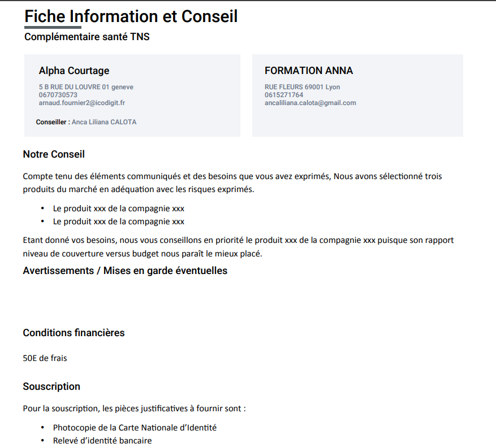Click the phone number 0670730573

click(58, 95)
